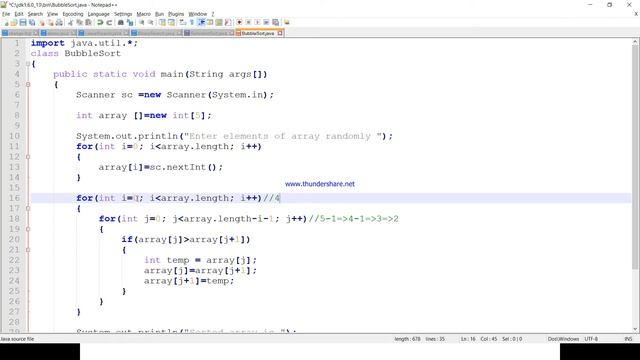Open the File menu
The width and height of the screenshot is (640, 360).
coord(6,14)
